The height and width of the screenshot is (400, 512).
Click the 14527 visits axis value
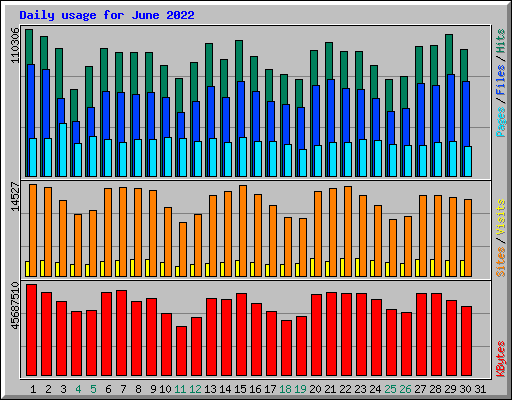tap(15, 196)
